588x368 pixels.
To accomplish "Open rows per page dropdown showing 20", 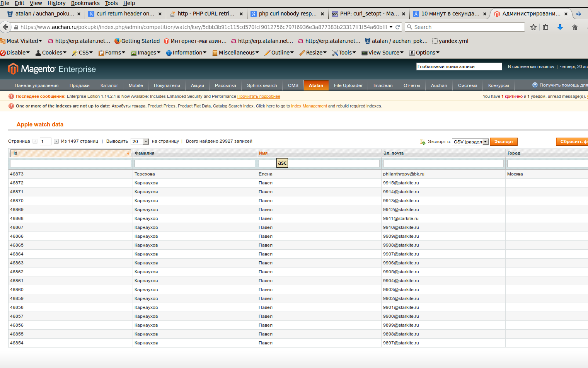I will [x=140, y=141].
